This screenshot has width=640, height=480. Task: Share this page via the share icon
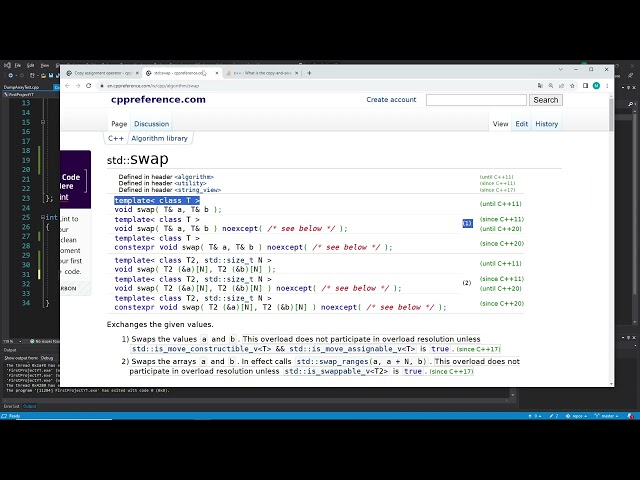click(562, 86)
